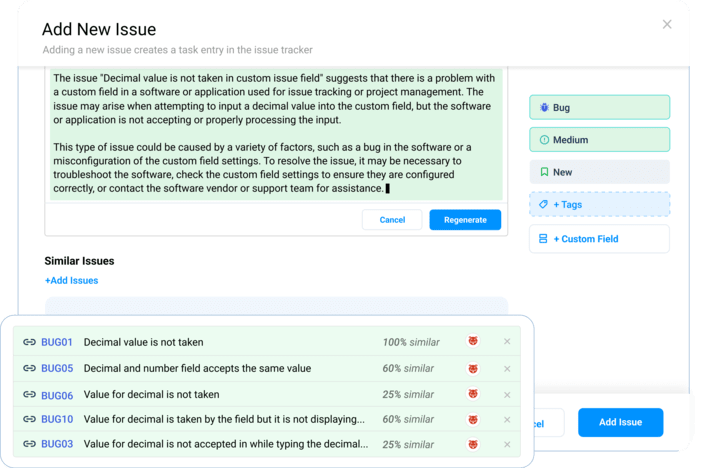
Task: Click the red bug icon in BUG05 row
Action: 473,369
